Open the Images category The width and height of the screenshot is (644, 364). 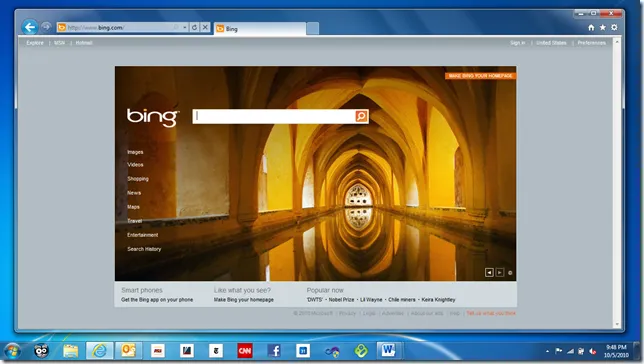point(135,152)
